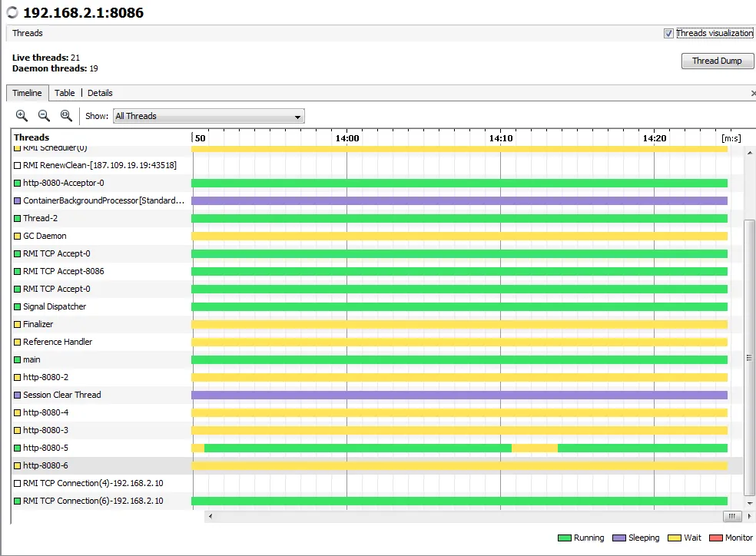Uncheck the Threads visualization checkbox

tap(668, 33)
